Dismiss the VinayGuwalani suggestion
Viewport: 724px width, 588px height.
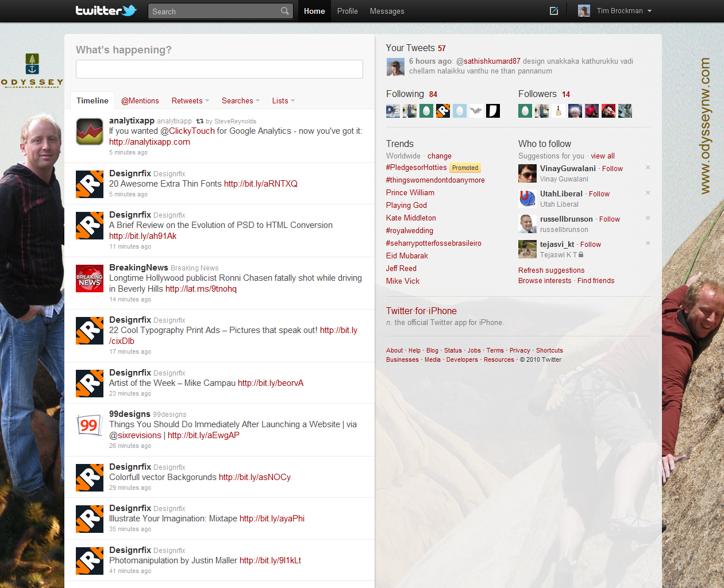tap(648, 168)
